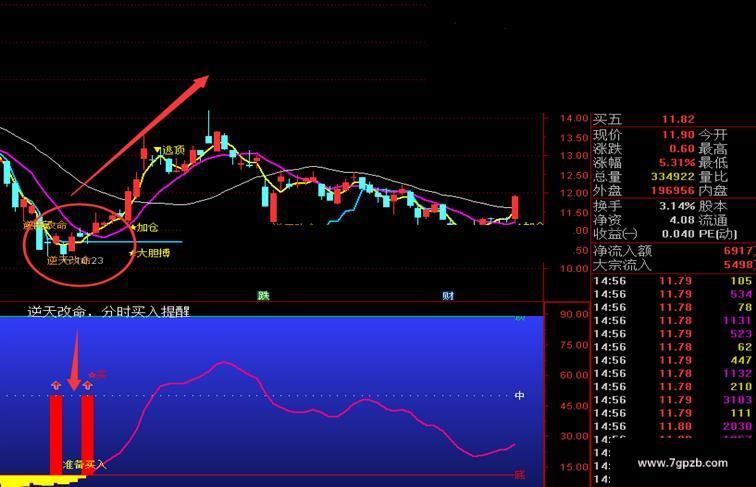Click the green 跌 marker below the chart
Image resolution: width=756 pixels, height=487 pixels.
click(x=263, y=296)
